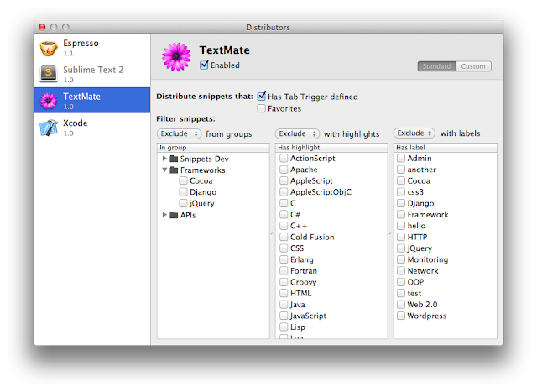Image resolution: width=537 pixels, height=392 pixels.
Task: Check the Apache highlight checkbox
Action: pyautogui.click(x=284, y=170)
